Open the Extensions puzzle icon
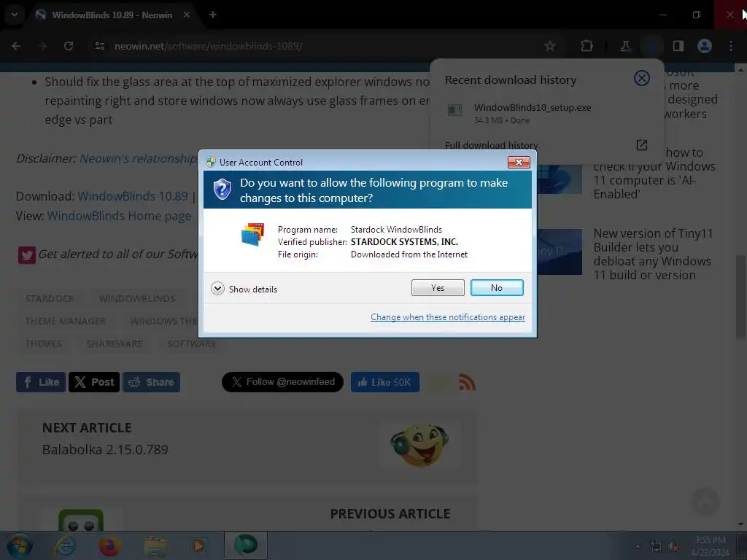The width and height of the screenshot is (747, 560). (587, 46)
